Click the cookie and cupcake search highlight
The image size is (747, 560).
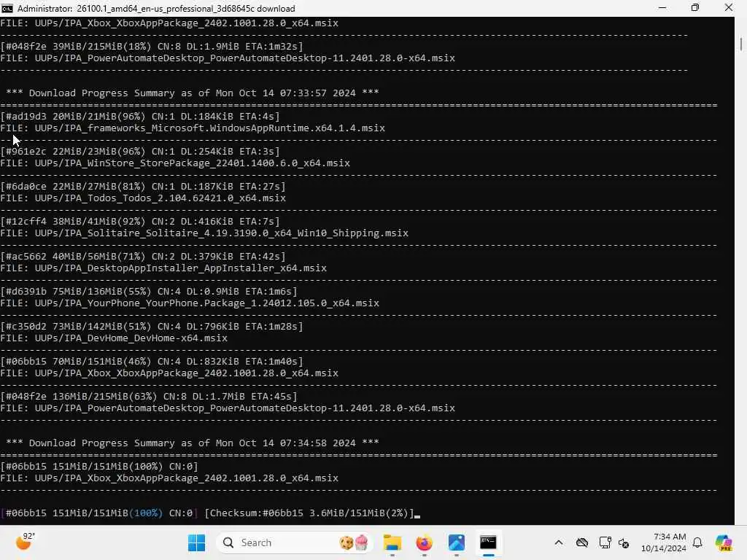(x=354, y=542)
